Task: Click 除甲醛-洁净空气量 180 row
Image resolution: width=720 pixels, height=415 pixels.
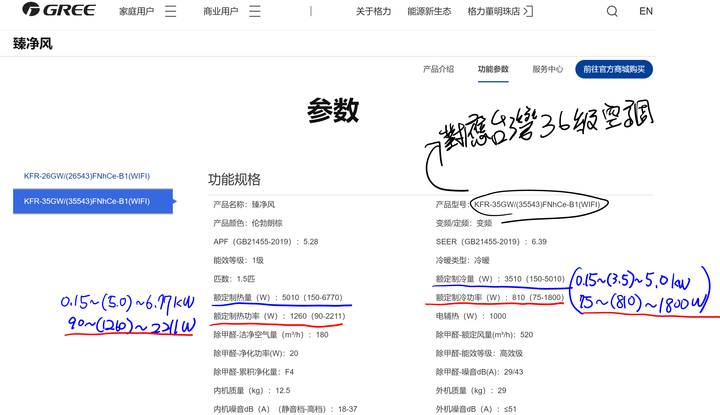Action: coord(271,335)
